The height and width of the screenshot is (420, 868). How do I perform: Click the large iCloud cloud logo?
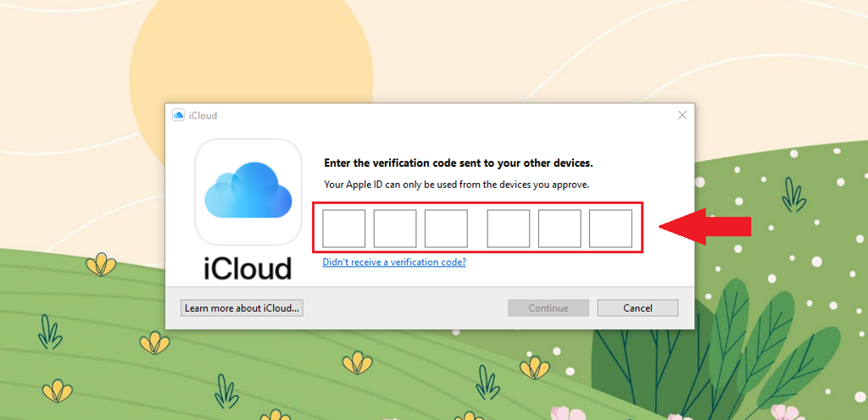(x=248, y=192)
